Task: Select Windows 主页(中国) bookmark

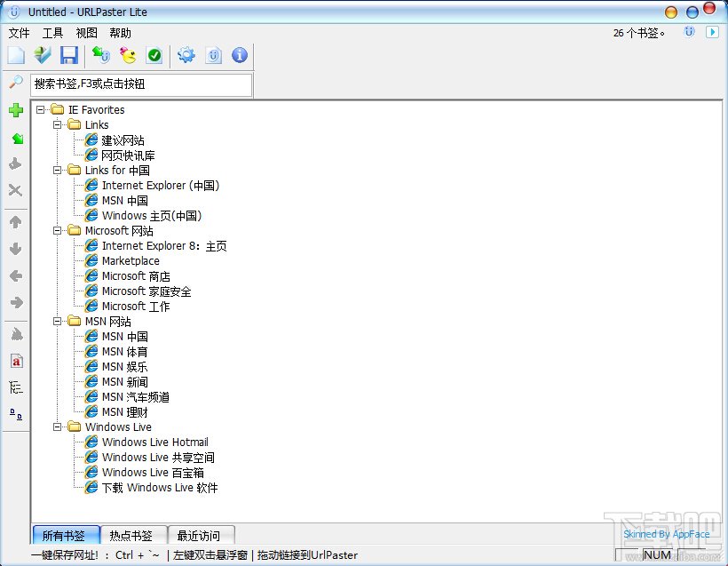Action: [151, 216]
